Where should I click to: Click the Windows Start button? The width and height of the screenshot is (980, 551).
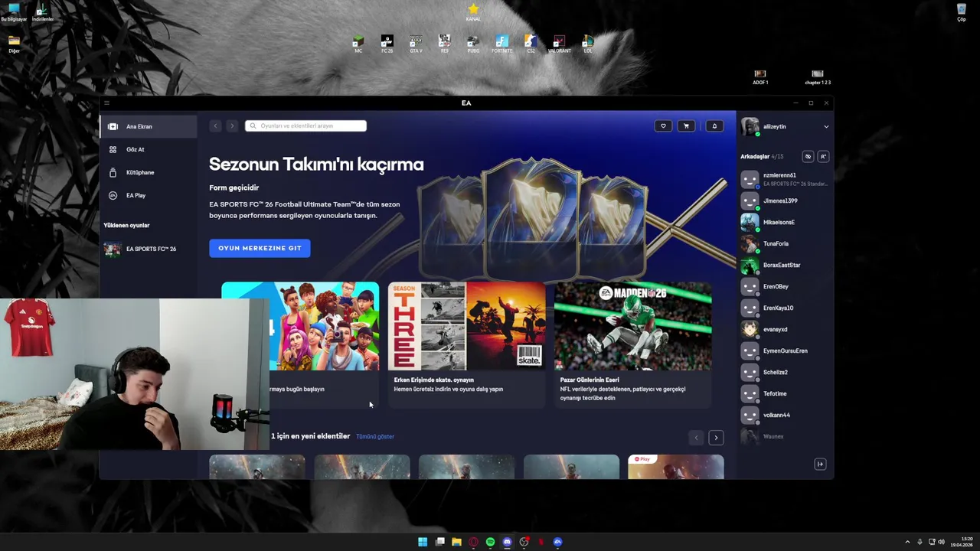[423, 542]
